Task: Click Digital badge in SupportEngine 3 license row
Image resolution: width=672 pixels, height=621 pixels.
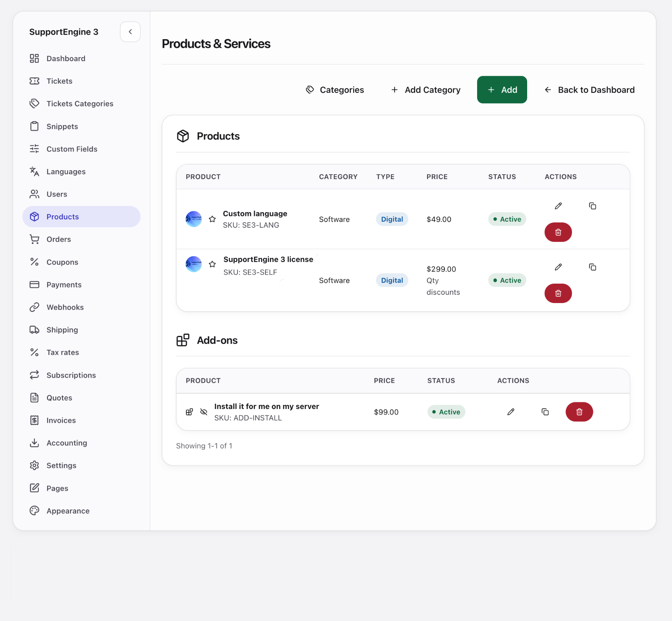Action: [x=392, y=281]
